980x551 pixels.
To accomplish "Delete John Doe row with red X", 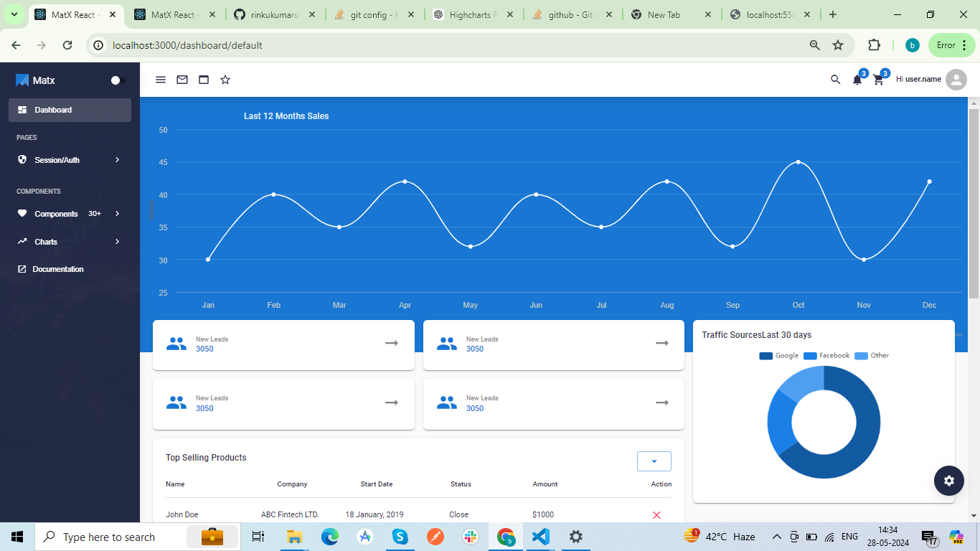I will pyautogui.click(x=656, y=515).
